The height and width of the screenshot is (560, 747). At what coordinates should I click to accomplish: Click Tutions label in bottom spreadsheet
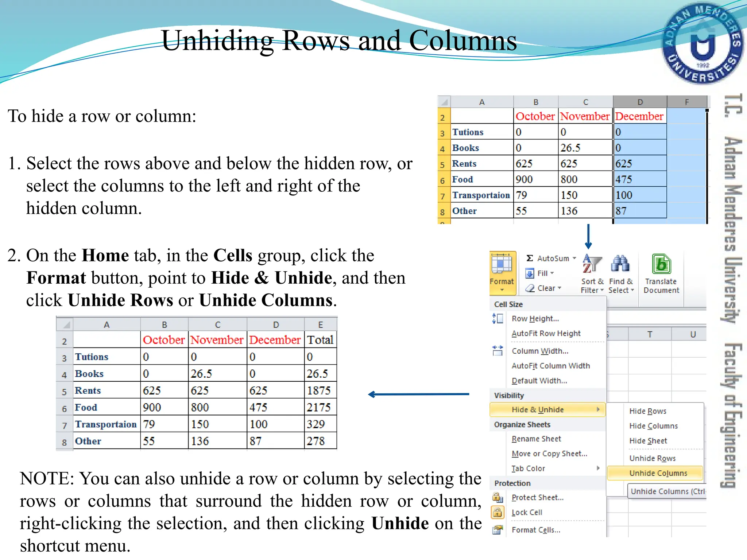point(107,357)
